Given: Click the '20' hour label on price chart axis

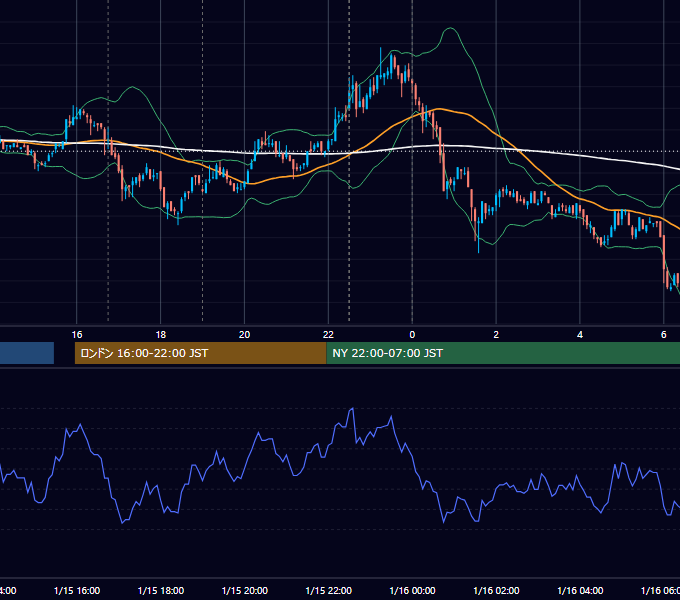Looking at the screenshot, I should coord(245,334).
